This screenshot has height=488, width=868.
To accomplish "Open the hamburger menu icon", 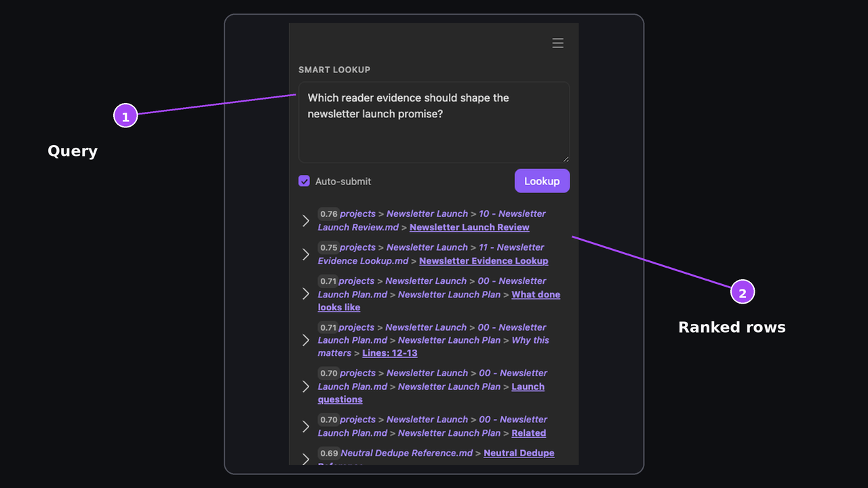I will (557, 43).
